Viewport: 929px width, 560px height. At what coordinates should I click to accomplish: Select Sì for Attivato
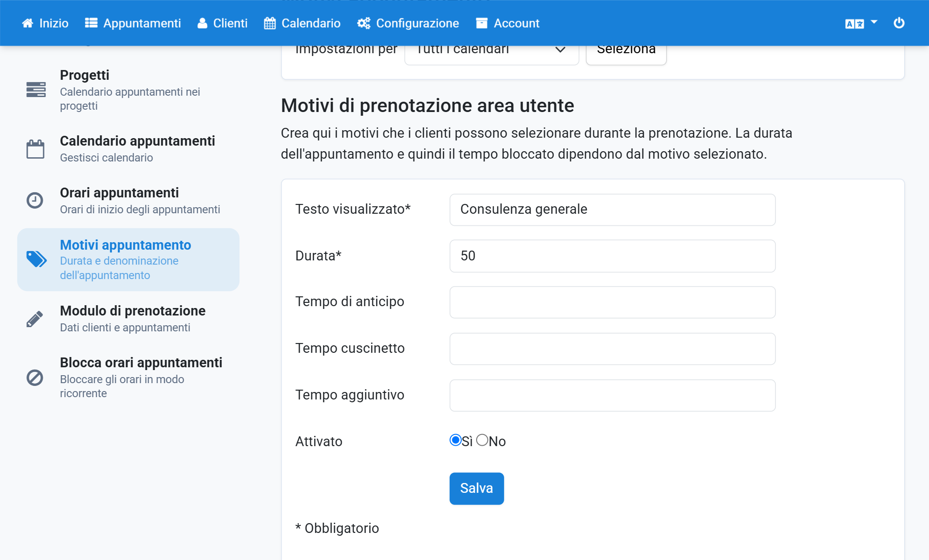pos(456,440)
